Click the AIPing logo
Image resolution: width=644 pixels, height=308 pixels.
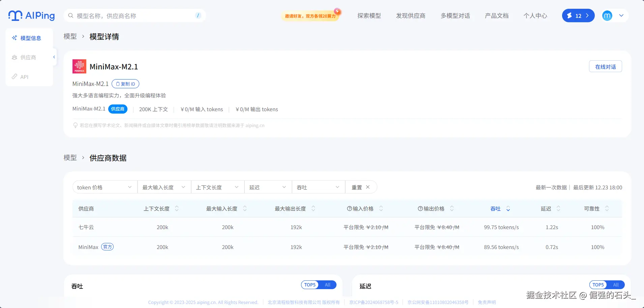coord(31,16)
